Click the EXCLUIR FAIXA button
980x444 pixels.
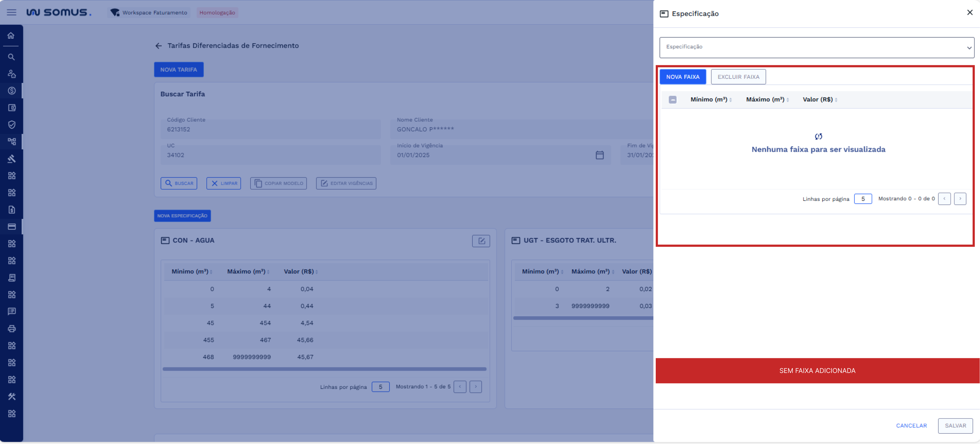pyautogui.click(x=738, y=77)
